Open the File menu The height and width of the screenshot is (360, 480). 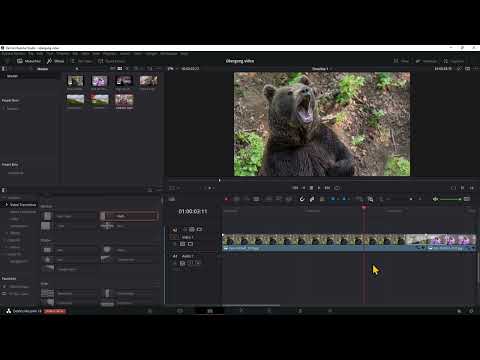[x=31, y=53]
